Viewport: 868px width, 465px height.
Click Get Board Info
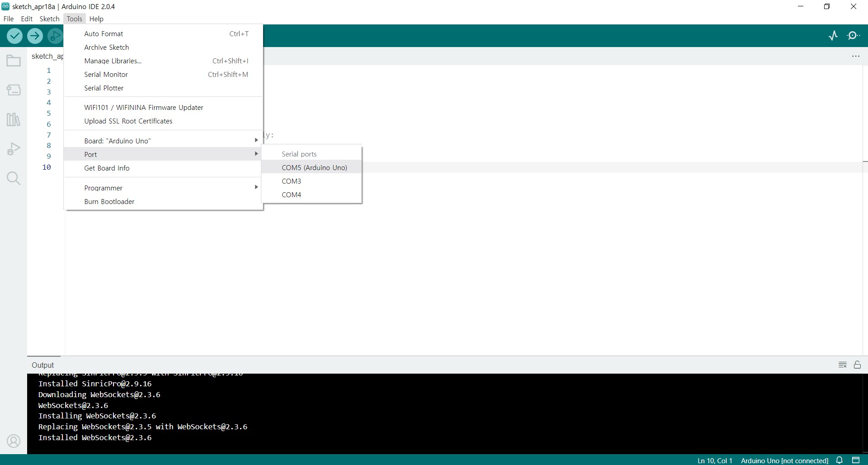point(163,168)
